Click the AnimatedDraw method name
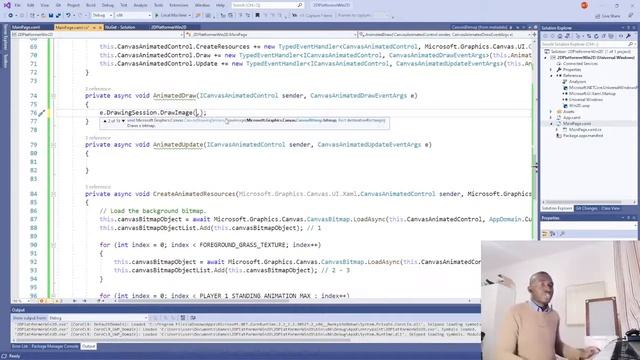 point(175,96)
